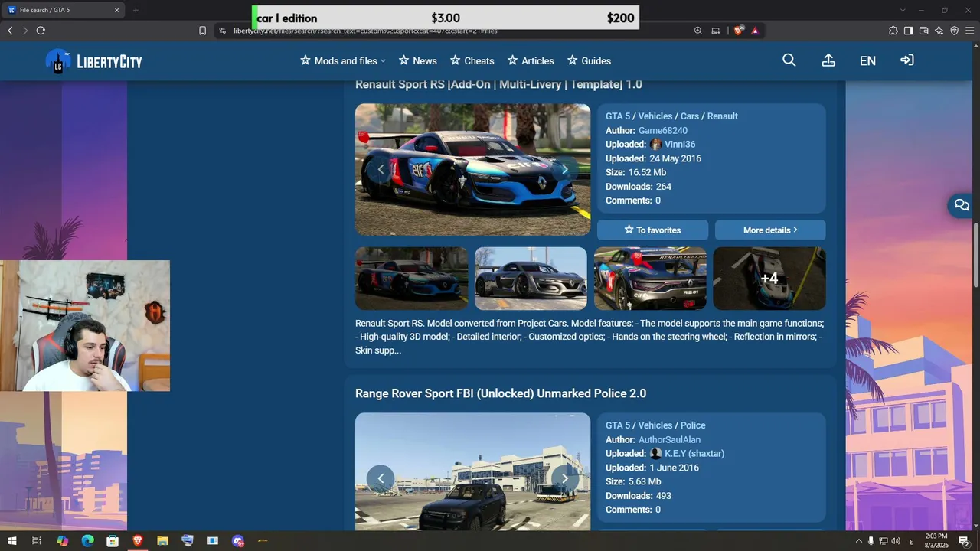This screenshot has width=980, height=551.
Task: Click the zoom magnifier icon in address bar
Action: pos(698,31)
